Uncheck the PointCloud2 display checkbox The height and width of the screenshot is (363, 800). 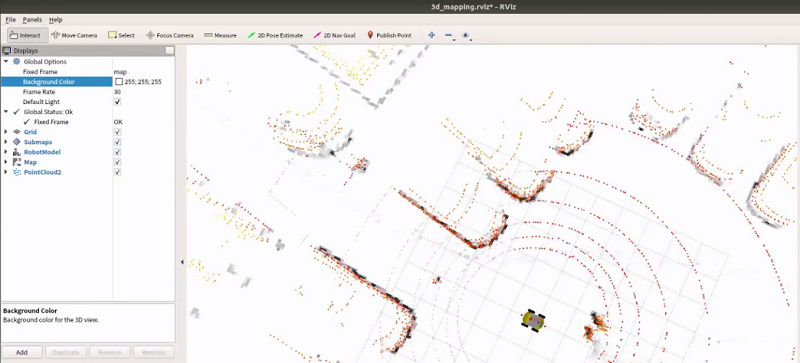tap(118, 172)
